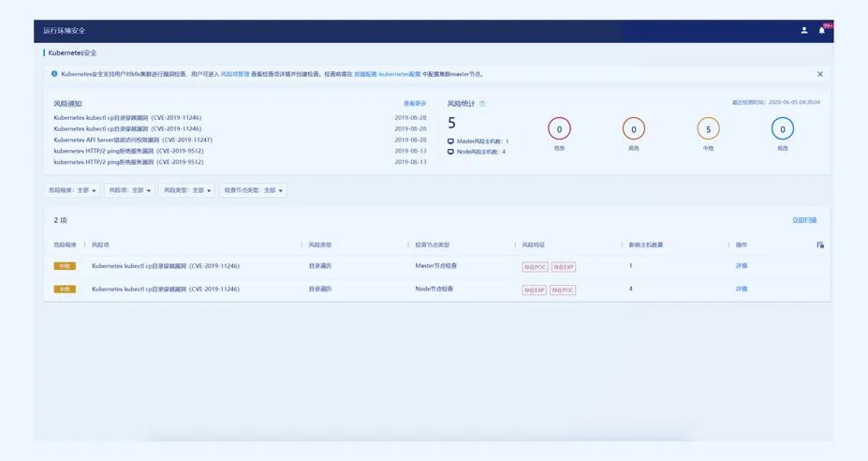Click the 中危 badge in the Node节点检查 row

(x=65, y=290)
